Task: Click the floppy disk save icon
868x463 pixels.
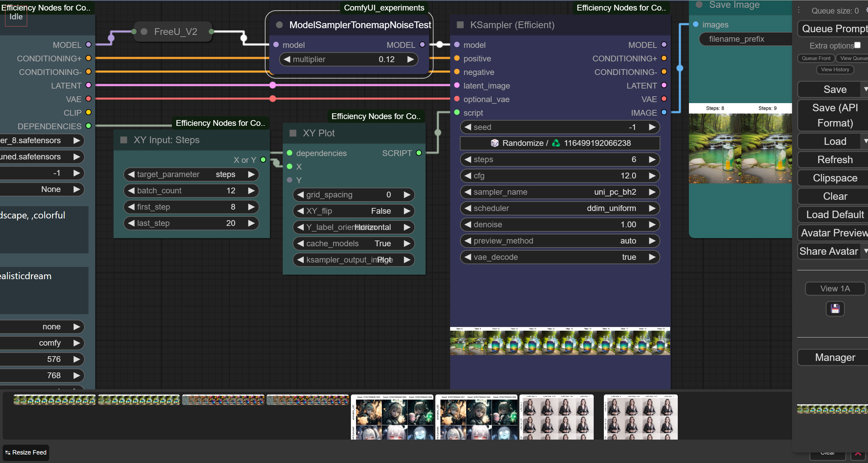Action: 835,309
